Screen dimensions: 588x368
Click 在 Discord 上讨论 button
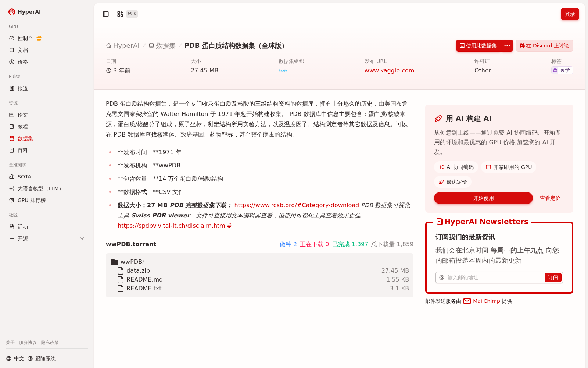coord(545,46)
